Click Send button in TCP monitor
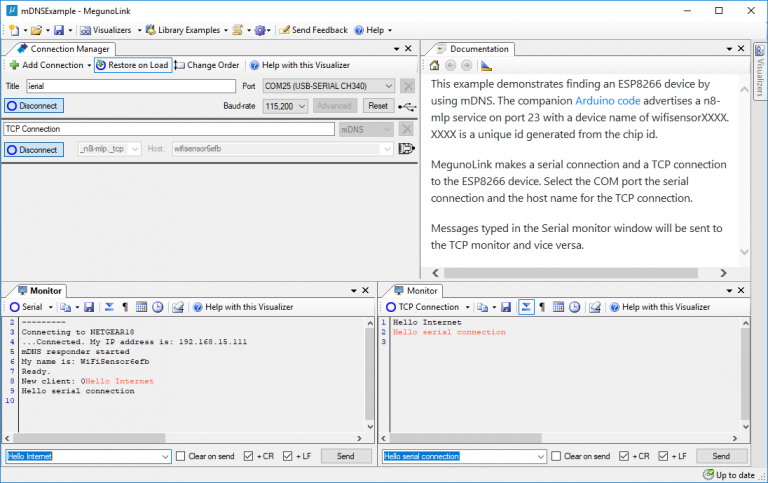 (x=721, y=456)
